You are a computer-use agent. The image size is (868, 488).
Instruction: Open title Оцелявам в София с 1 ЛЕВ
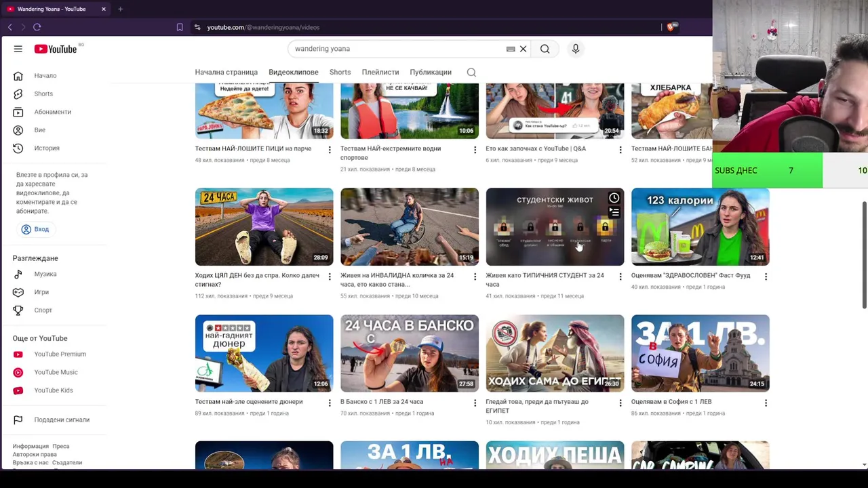(671, 402)
